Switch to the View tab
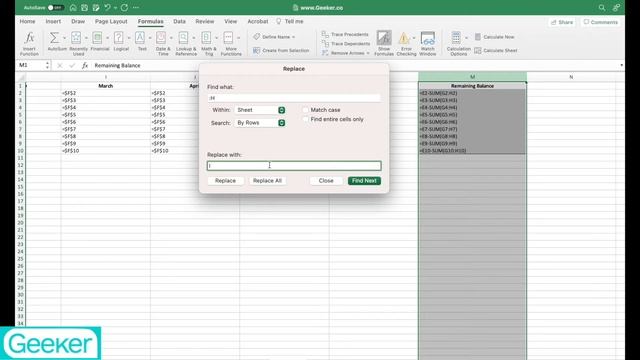Viewport: 640px width, 360px height. 230,21
